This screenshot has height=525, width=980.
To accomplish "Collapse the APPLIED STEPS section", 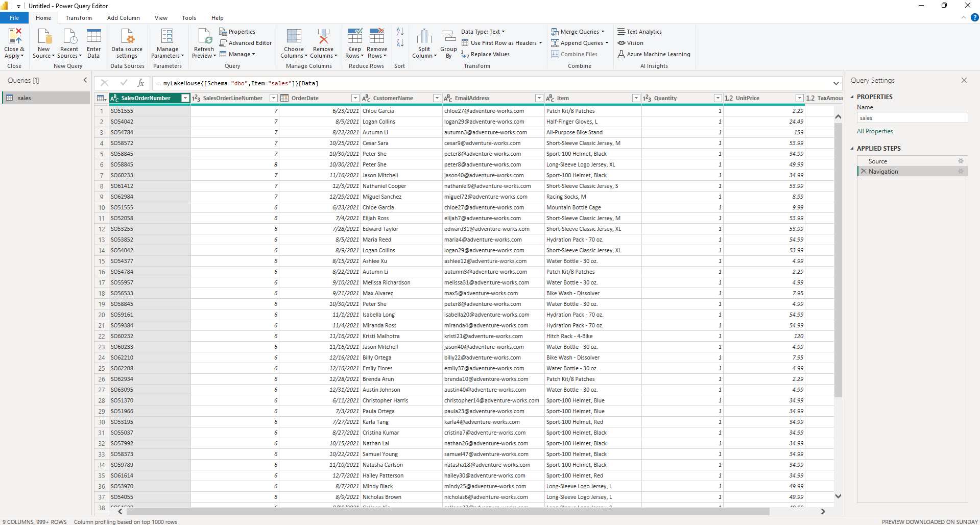I will pos(852,148).
